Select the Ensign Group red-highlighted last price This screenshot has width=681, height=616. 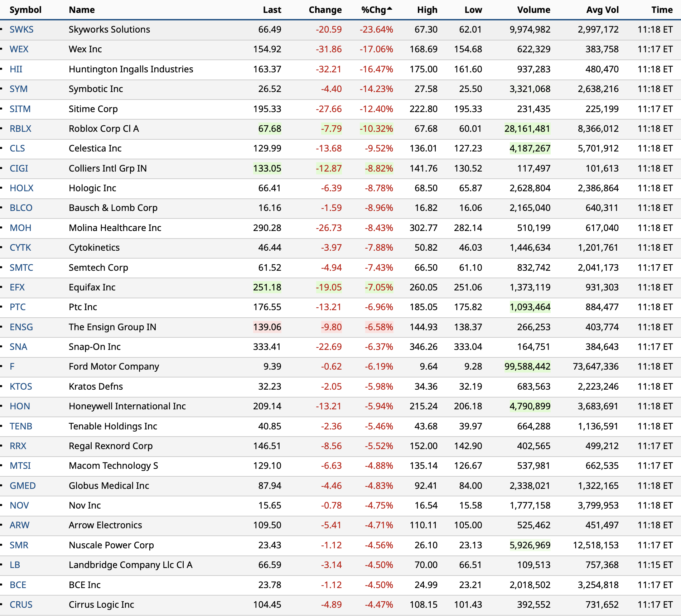(x=267, y=327)
